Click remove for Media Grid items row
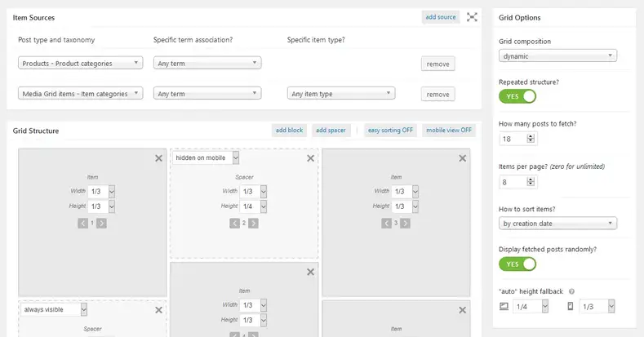Screen dimensions: 644x337 [437, 94]
